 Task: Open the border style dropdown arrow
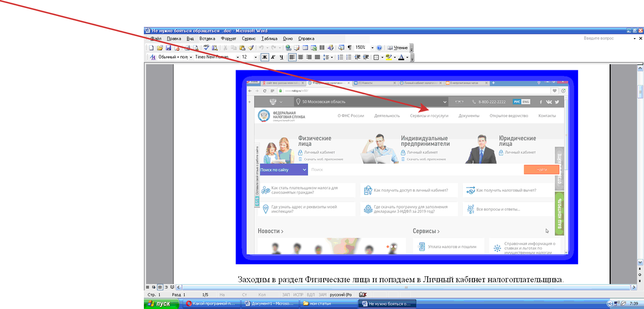382,57
